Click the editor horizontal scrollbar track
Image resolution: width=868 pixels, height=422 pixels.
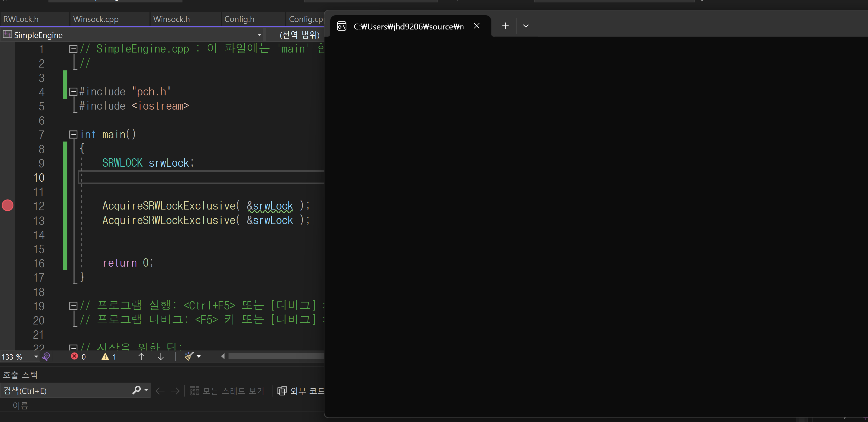276,356
